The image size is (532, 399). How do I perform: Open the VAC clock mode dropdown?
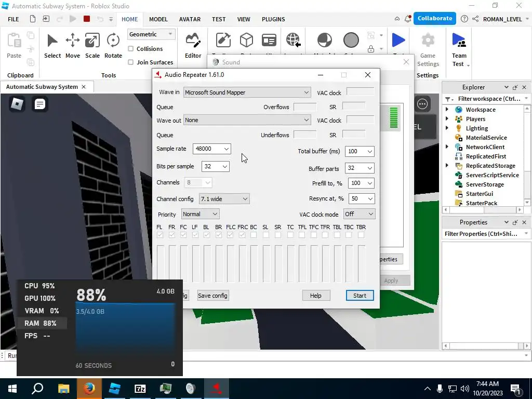tap(359, 214)
